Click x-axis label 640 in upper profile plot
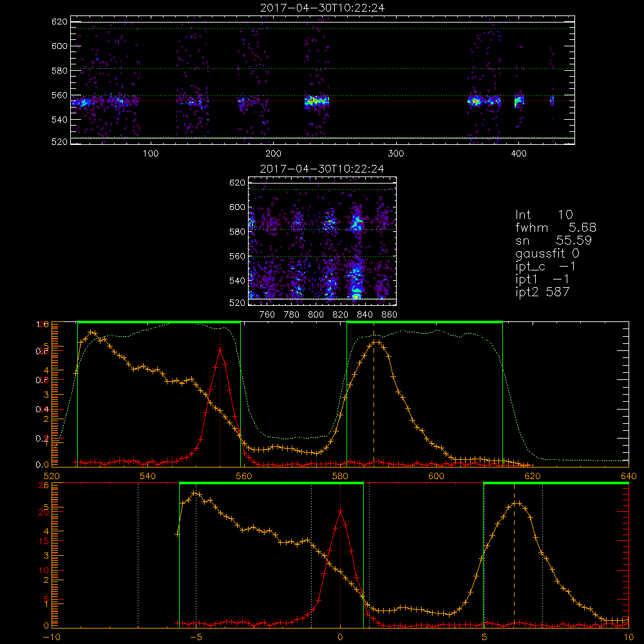 (629, 476)
